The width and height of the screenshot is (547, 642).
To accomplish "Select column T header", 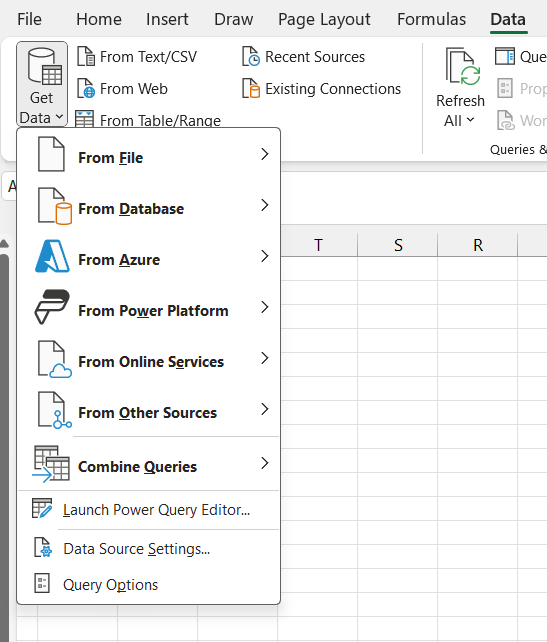I will (x=319, y=245).
